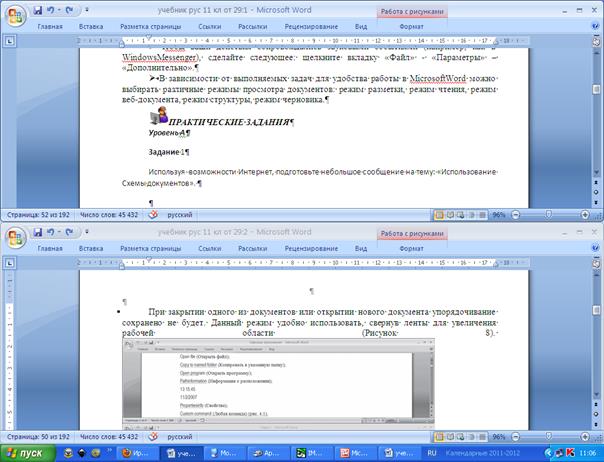
Task: Open Рецензирование tab in top window
Action: coord(311,27)
